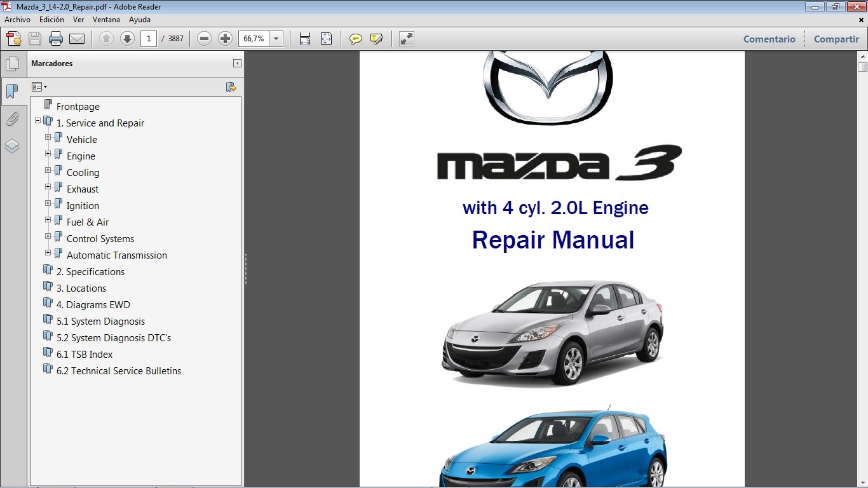
Task: Open the layers panel icon
Action: pyautogui.click(x=13, y=146)
